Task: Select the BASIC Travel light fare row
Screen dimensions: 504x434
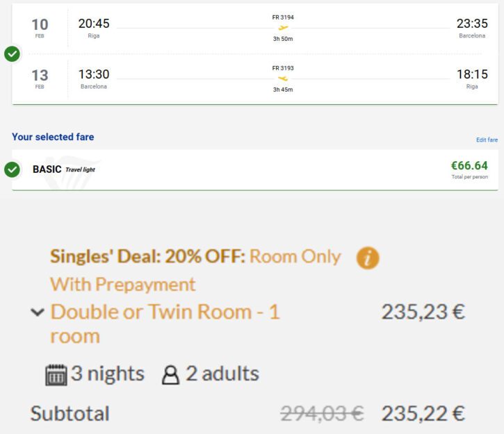Action: click(x=255, y=169)
